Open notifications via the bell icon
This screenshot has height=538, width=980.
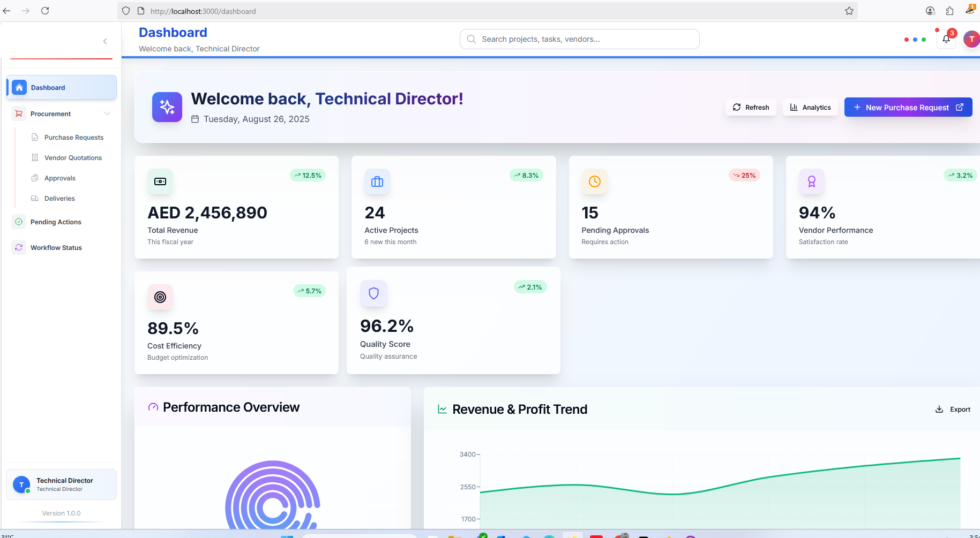pos(946,39)
